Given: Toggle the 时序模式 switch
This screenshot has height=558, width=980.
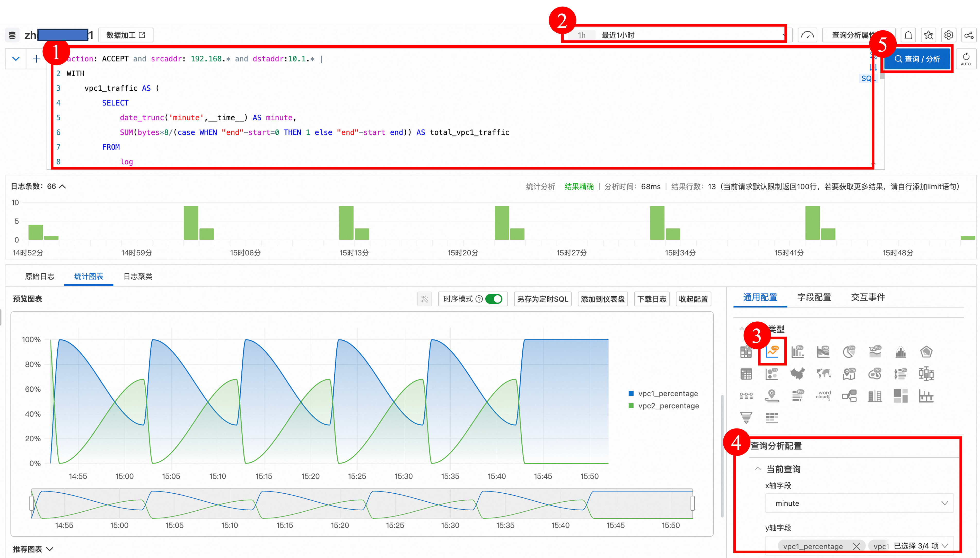Looking at the screenshot, I should [494, 299].
